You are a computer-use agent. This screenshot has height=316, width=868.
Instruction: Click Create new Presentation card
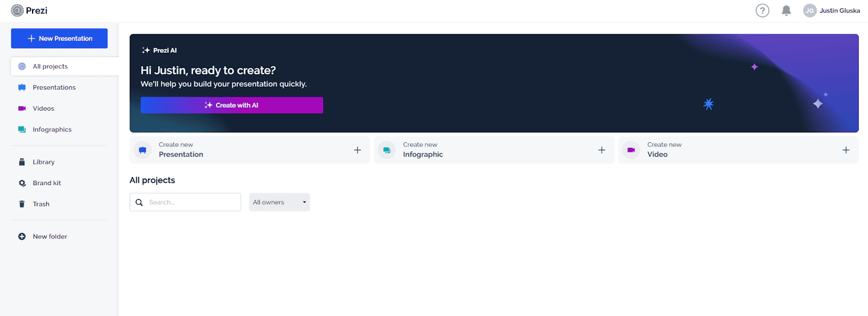coord(250,150)
